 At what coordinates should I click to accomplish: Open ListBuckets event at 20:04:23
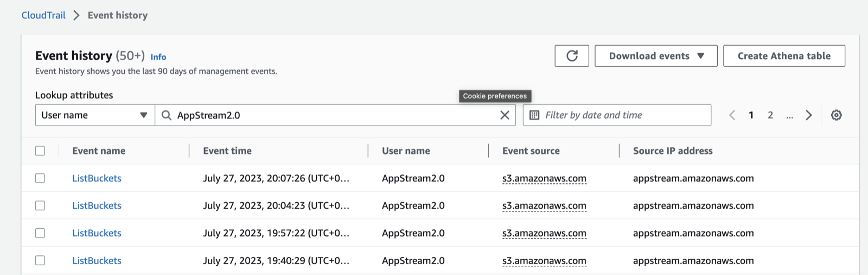[x=97, y=205]
